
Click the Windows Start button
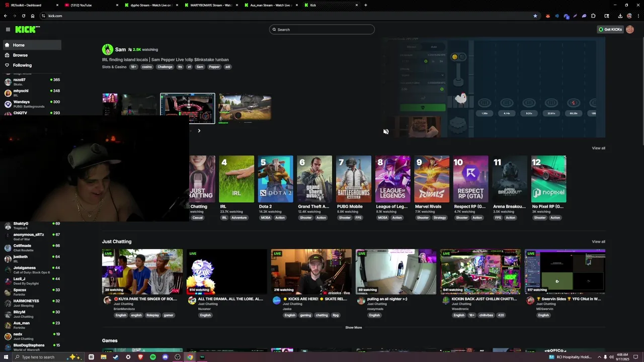pos(6,357)
